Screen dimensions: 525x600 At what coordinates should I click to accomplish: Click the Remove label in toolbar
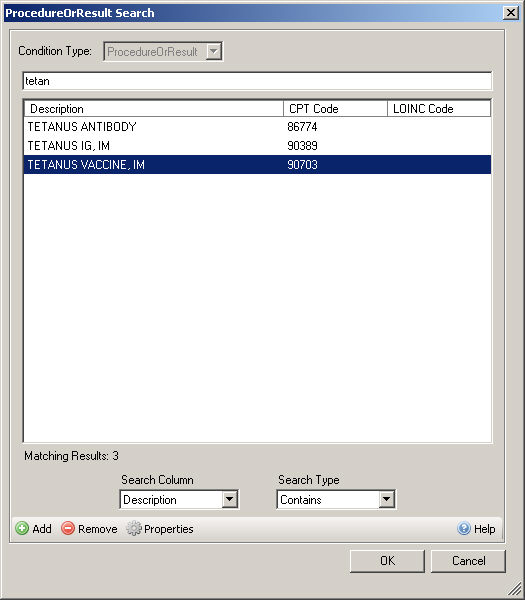click(x=98, y=529)
